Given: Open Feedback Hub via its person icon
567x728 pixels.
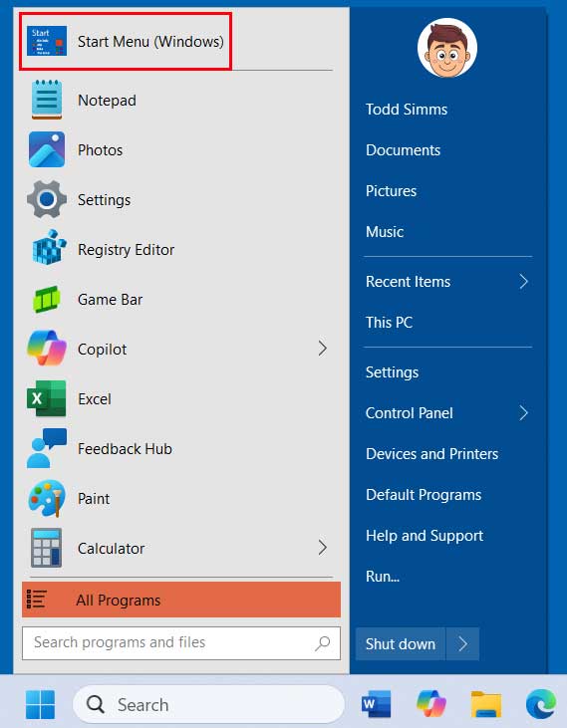Looking at the screenshot, I should tap(47, 448).
